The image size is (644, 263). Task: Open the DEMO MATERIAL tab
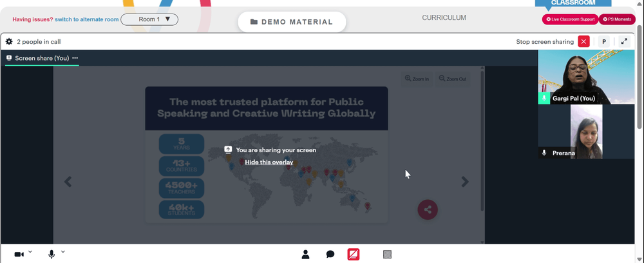click(x=292, y=22)
